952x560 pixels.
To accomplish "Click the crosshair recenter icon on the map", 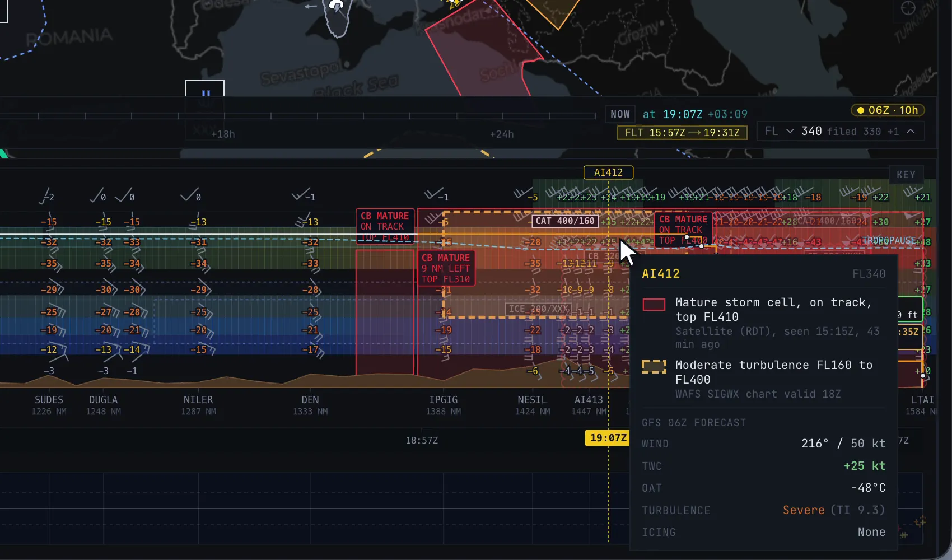I will click(x=908, y=8).
